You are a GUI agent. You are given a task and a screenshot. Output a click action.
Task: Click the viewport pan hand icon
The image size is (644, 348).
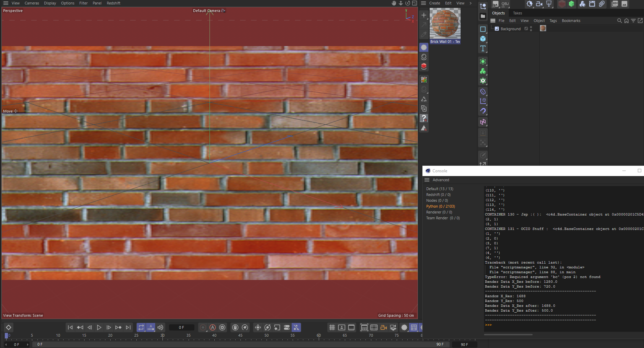click(x=394, y=3)
